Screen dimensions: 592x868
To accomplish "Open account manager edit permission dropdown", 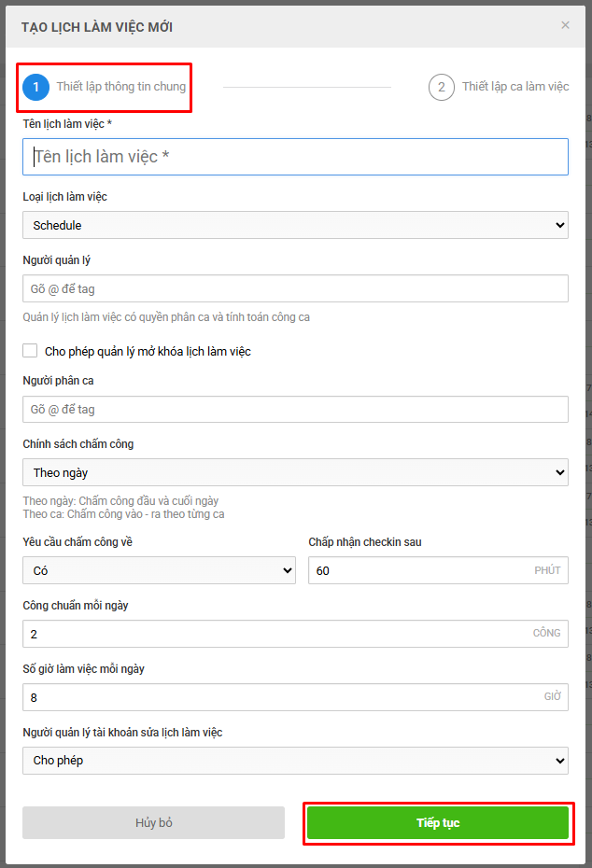I will click(295, 760).
